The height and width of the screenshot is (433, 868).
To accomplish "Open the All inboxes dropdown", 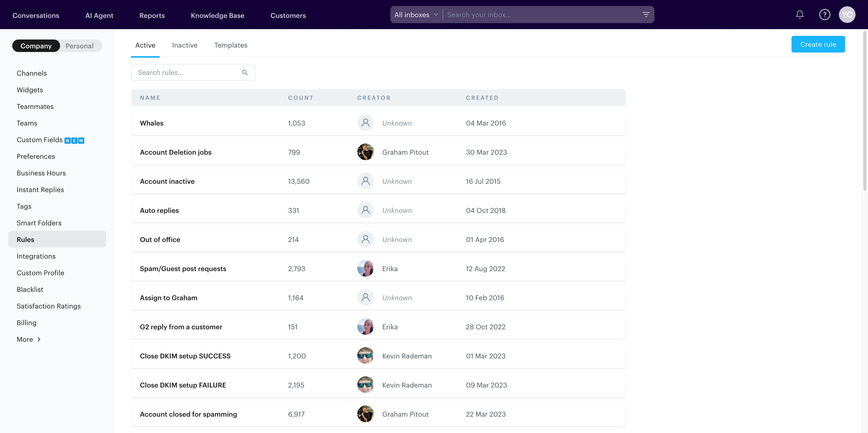I will (416, 15).
